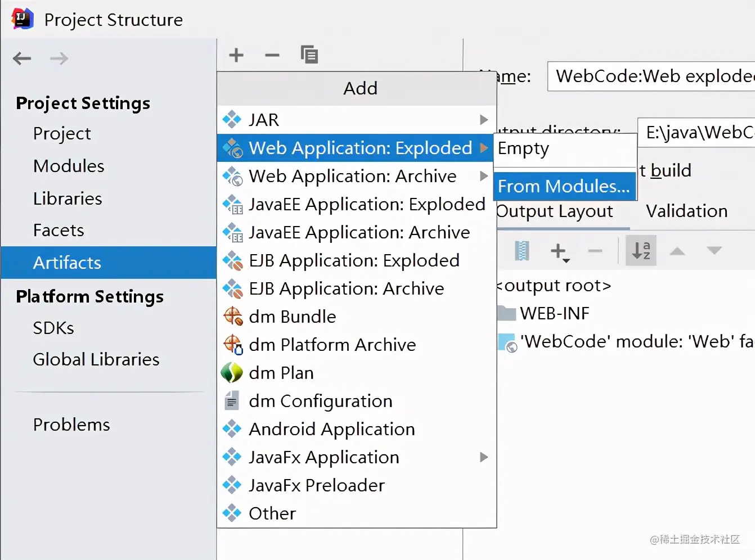Open Libraries settings
The width and height of the screenshot is (755, 560).
click(x=68, y=198)
